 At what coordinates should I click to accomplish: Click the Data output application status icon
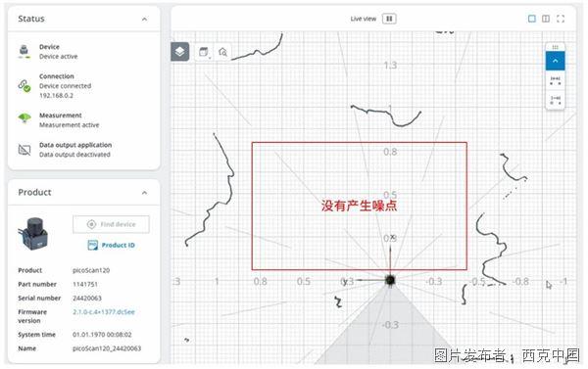pyautogui.click(x=24, y=150)
